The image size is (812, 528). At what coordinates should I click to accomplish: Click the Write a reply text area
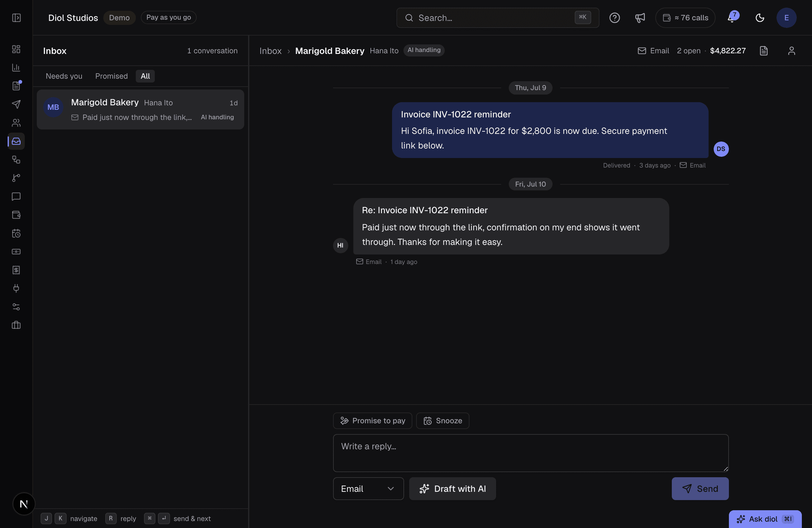531,453
